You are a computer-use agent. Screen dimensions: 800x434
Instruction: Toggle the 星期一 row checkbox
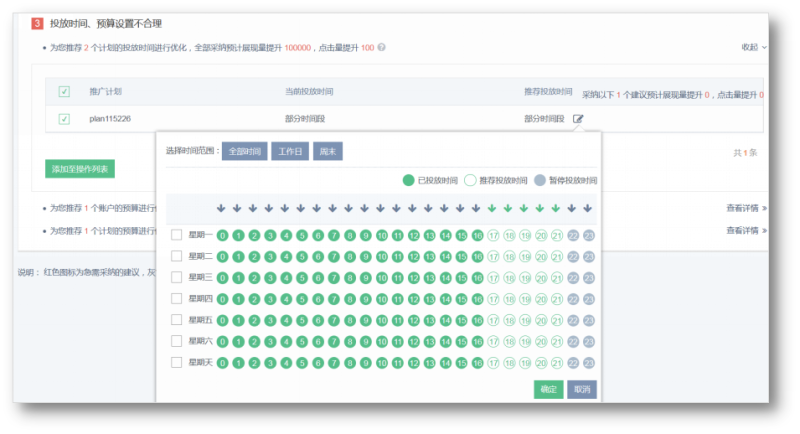[x=177, y=235]
